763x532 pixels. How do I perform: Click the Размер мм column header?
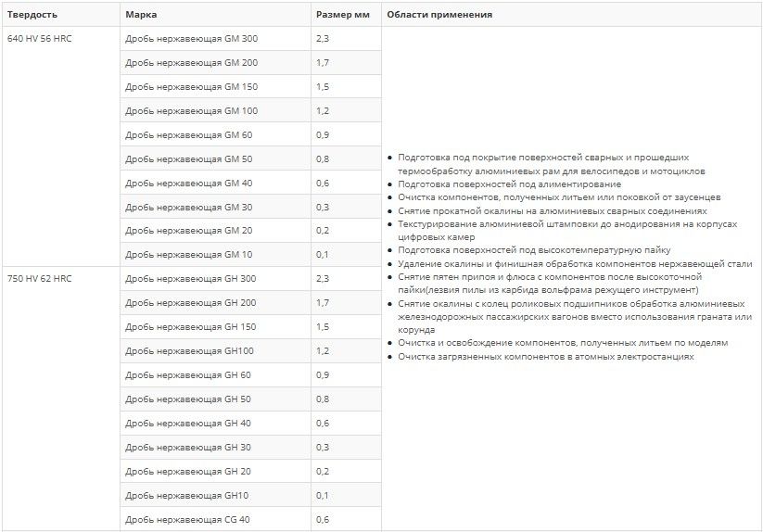(x=343, y=15)
